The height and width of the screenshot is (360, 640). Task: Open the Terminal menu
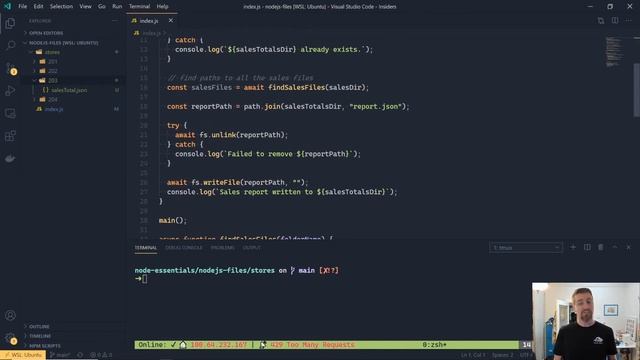140,6
